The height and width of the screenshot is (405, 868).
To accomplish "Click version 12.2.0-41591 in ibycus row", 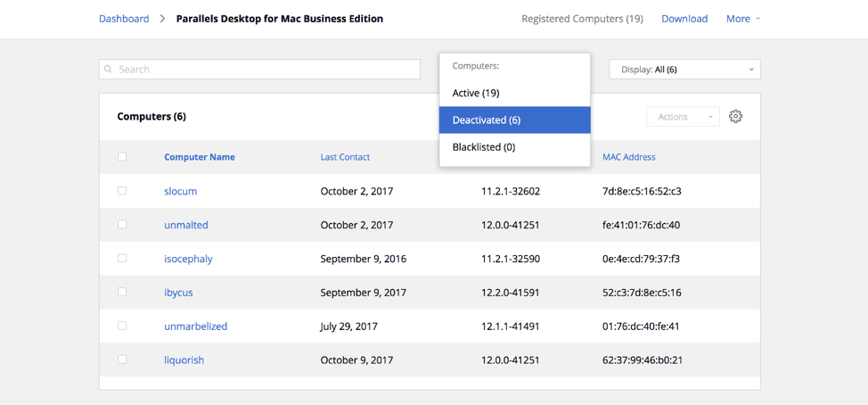I will (511, 293).
